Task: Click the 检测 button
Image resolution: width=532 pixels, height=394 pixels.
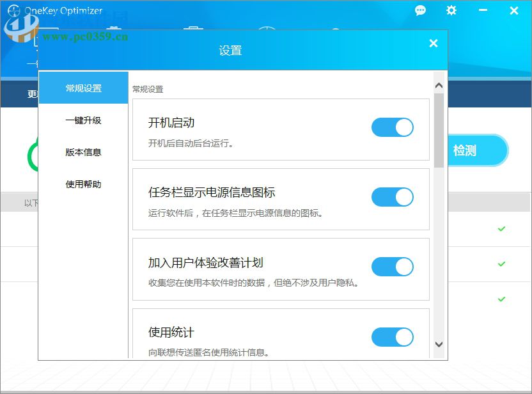Action: (x=476, y=150)
